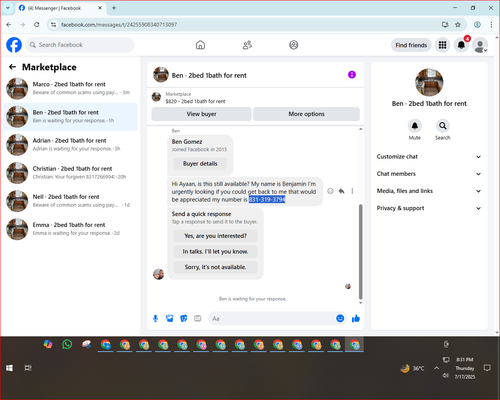Go back using Marketplace back arrow
This screenshot has height=400, width=500.
click(x=12, y=67)
